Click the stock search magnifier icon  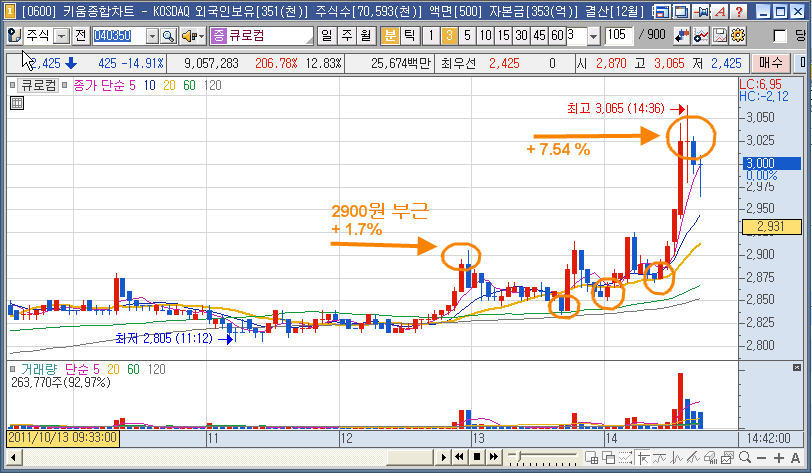(168, 36)
